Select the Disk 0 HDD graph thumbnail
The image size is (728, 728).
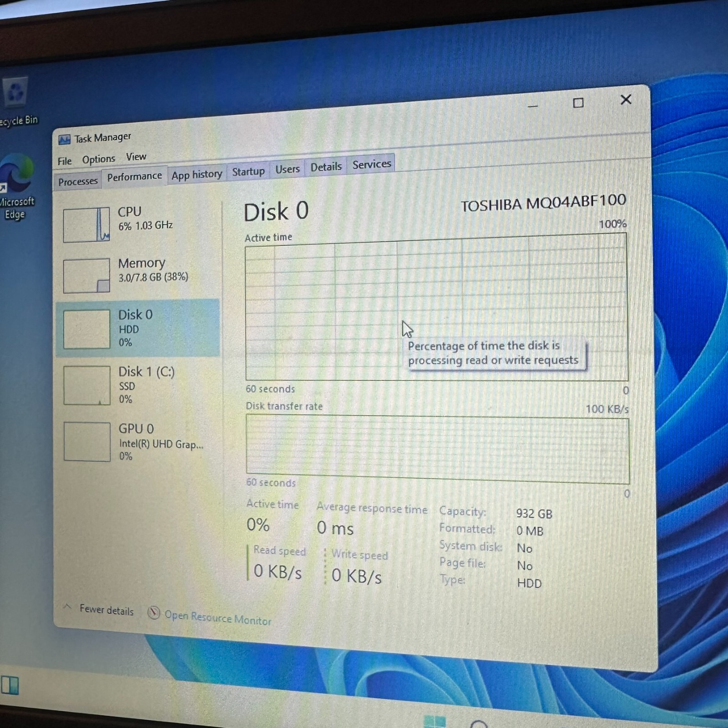(86, 329)
